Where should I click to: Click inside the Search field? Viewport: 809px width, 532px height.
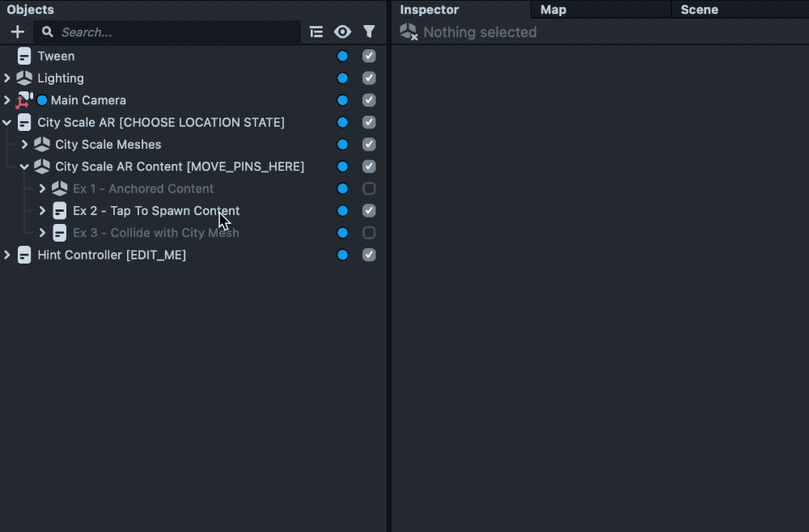[162, 32]
